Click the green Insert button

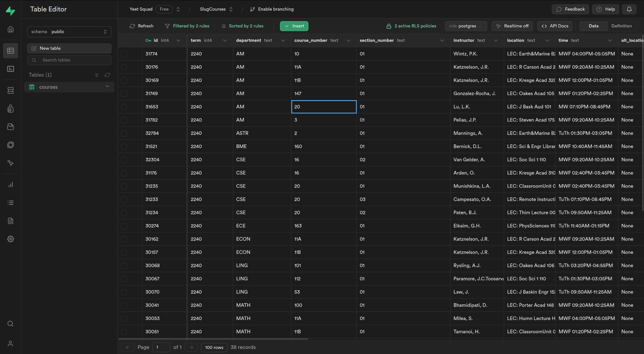(x=294, y=26)
